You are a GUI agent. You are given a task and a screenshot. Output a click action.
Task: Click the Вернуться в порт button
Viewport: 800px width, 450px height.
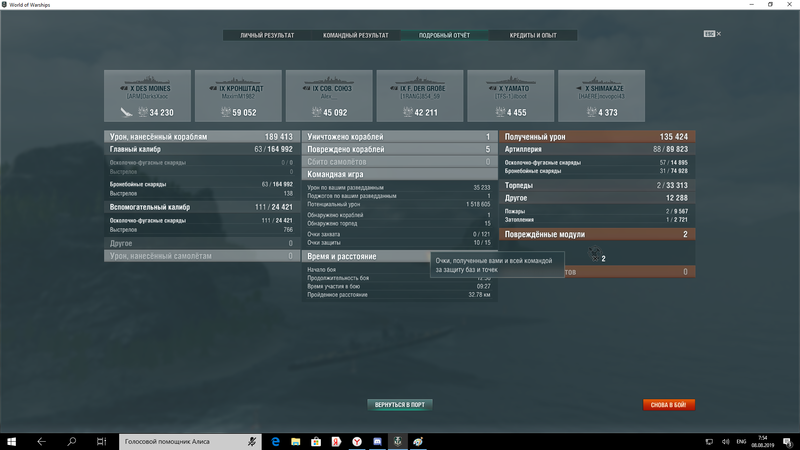[x=399, y=405]
